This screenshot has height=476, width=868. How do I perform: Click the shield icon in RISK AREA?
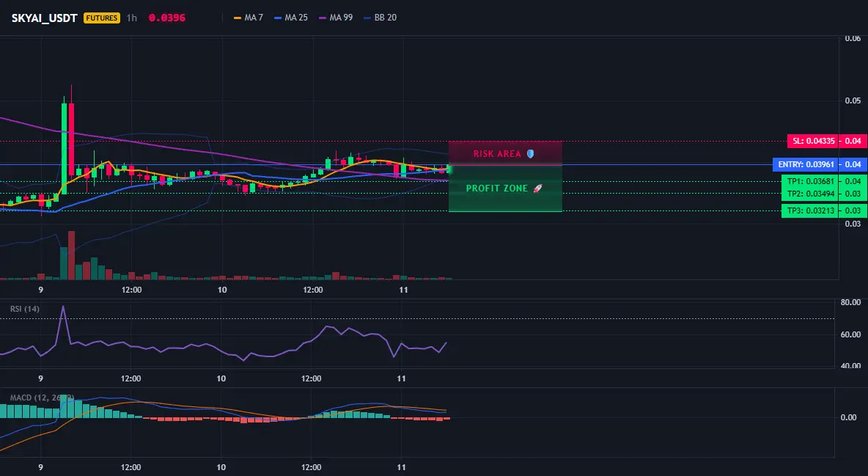point(530,153)
